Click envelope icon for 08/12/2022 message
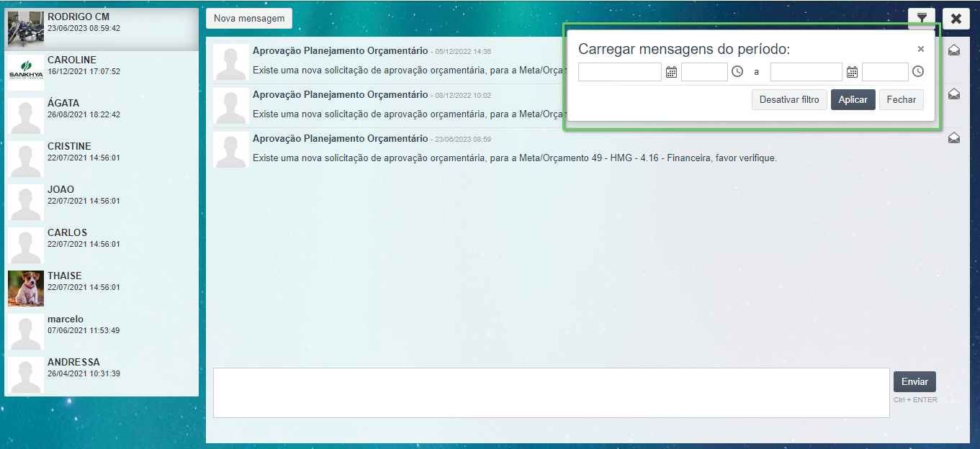Screen dimensions: 980x449 [954, 94]
